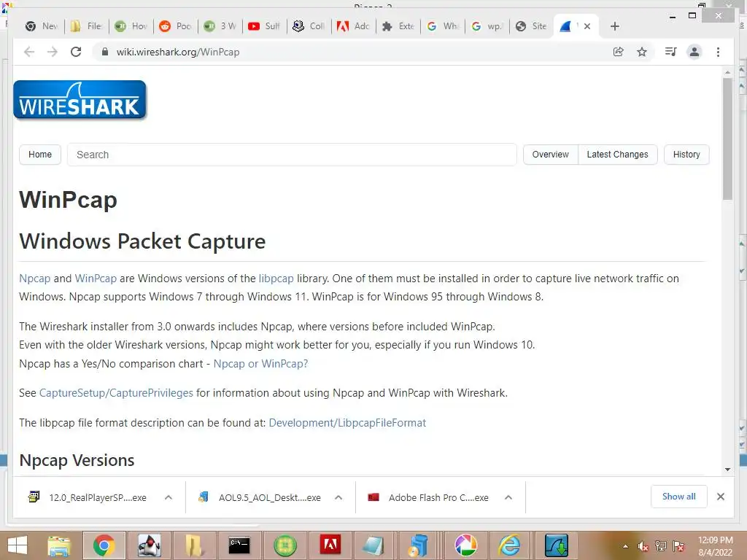
Task: Open the green circular taskbar icon
Action: tap(285, 545)
